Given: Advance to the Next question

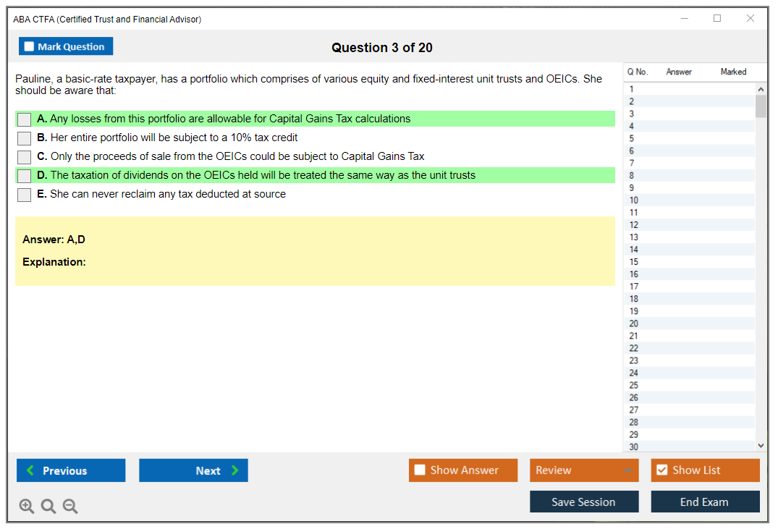Looking at the screenshot, I should [193, 470].
